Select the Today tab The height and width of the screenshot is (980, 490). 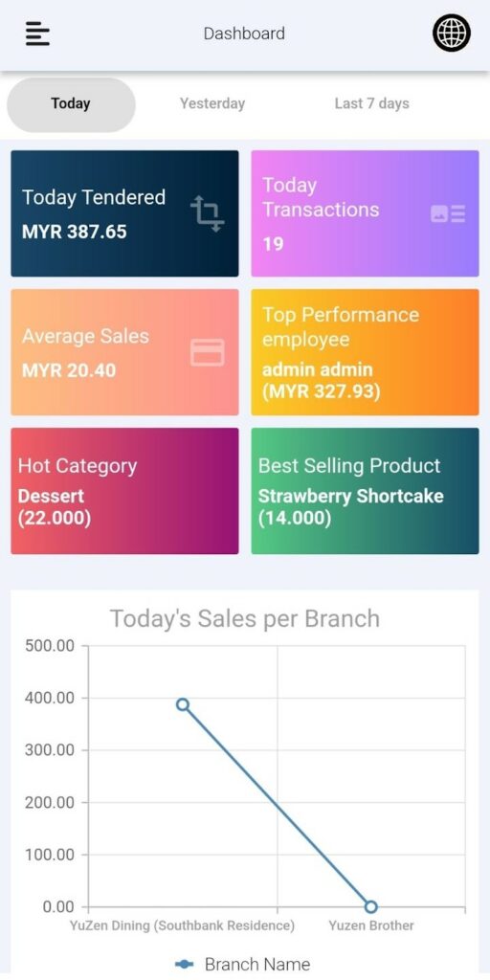71,104
